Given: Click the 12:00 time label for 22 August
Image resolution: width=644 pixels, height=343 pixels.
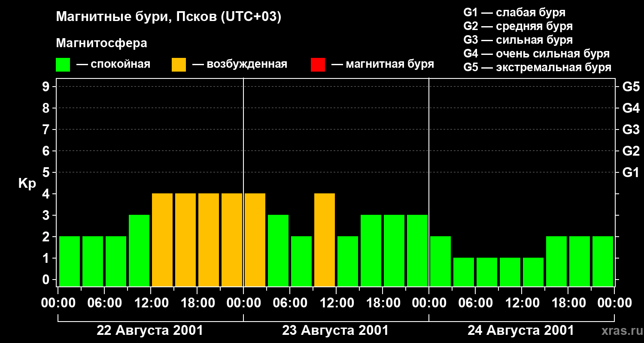Looking at the screenshot, I should (151, 303).
